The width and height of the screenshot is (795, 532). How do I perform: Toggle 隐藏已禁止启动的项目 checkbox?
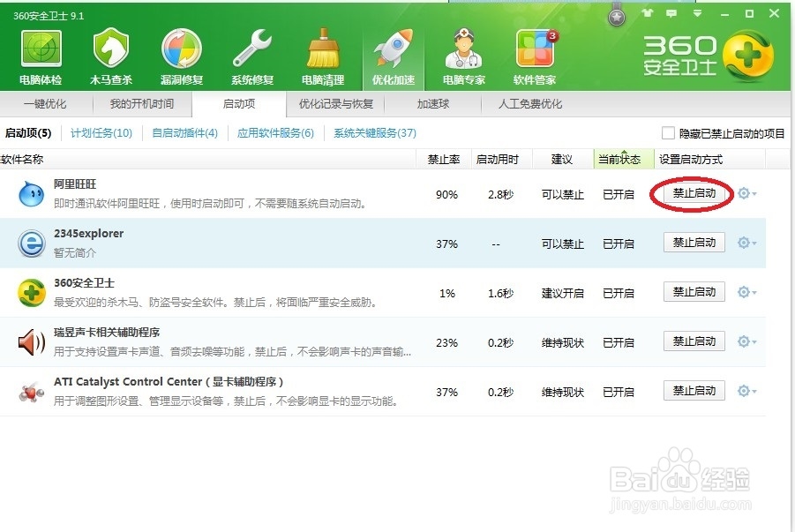pyautogui.click(x=668, y=133)
